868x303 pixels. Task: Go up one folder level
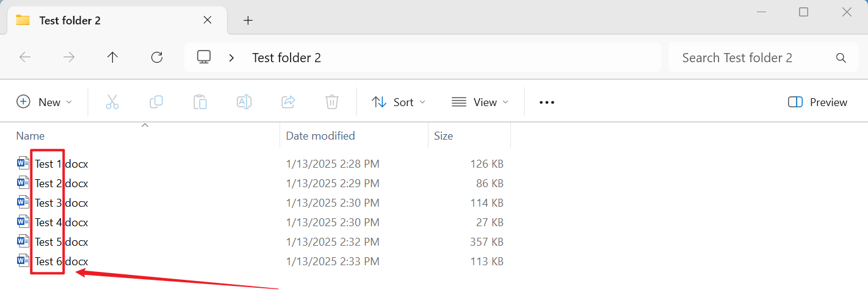point(112,57)
